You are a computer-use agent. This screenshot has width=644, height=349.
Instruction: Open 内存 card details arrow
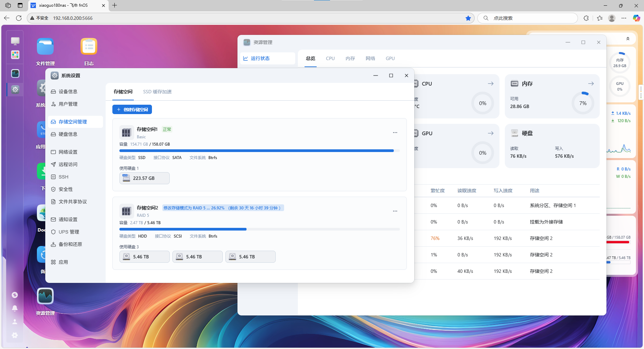point(591,84)
